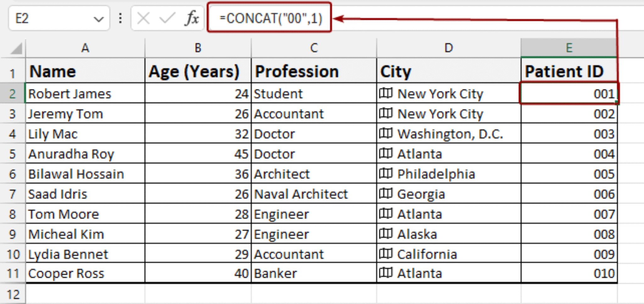
Task: Click the Enter checkmark formula icon
Action: [x=167, y=18]
